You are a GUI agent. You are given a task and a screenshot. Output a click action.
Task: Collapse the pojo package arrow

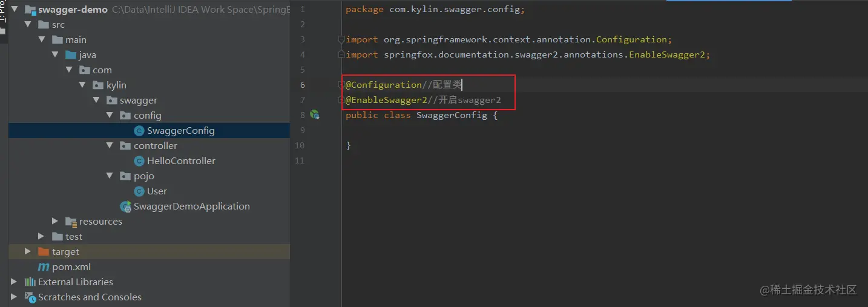click(110, 176)
